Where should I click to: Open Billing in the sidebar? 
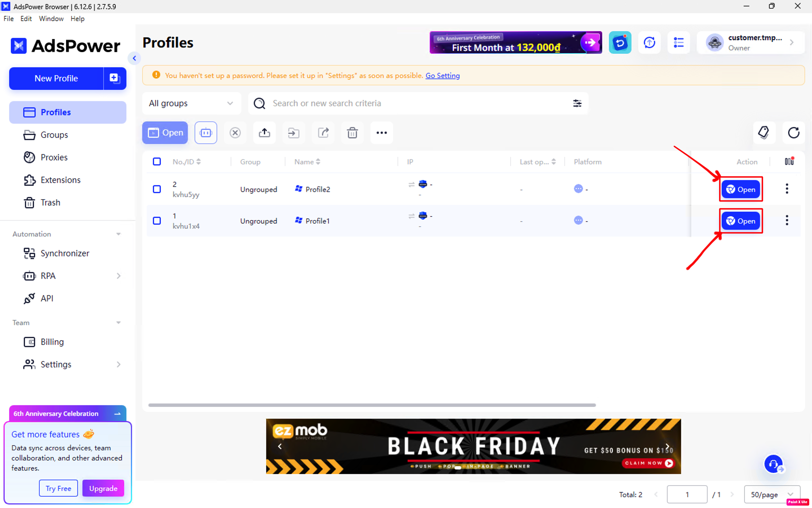point(67,342)
